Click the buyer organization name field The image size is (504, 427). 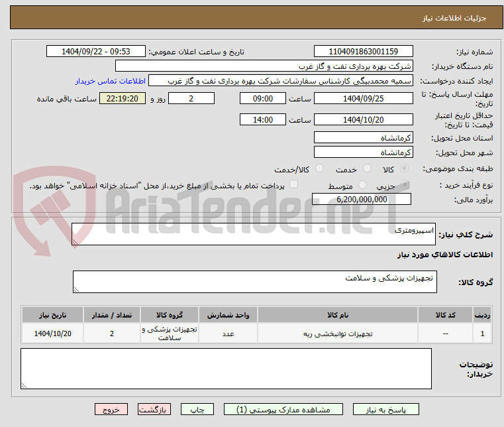pyautogui.click(x=264, y=66)
